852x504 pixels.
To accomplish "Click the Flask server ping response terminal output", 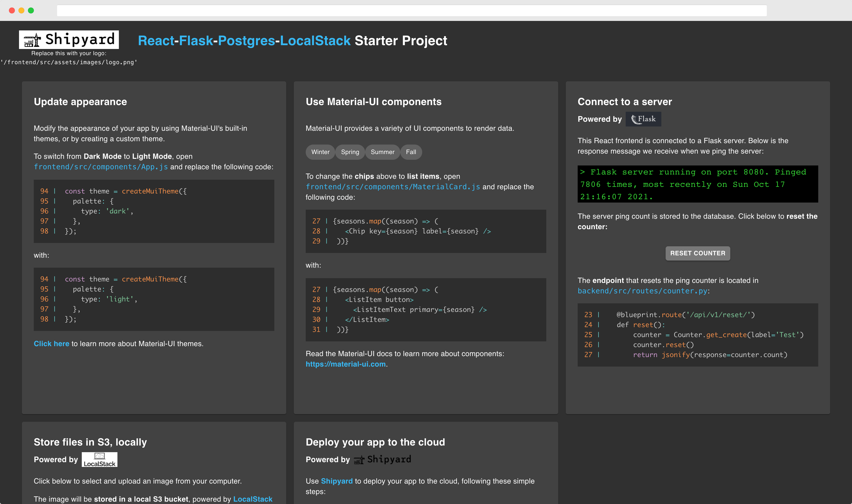I will 698,184.
